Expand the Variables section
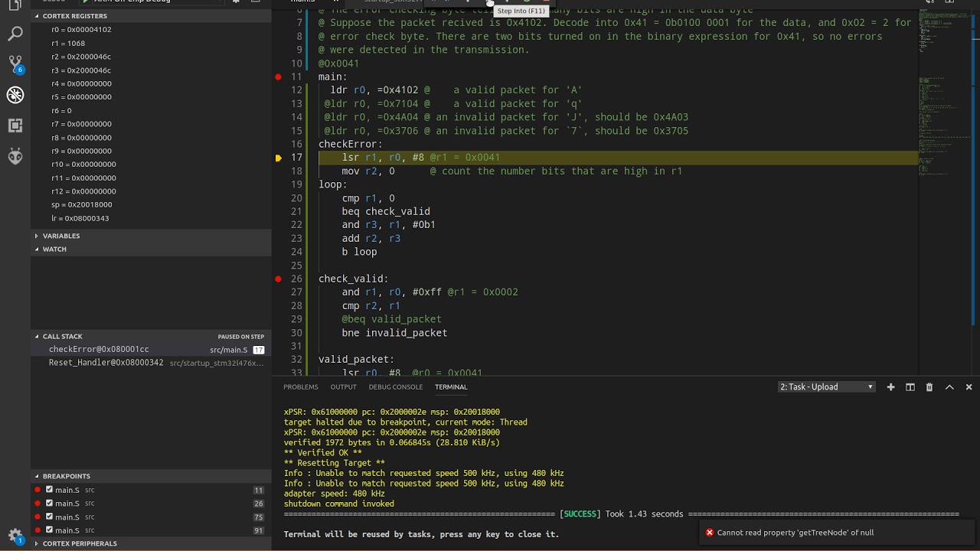 [x=151, y=236]
